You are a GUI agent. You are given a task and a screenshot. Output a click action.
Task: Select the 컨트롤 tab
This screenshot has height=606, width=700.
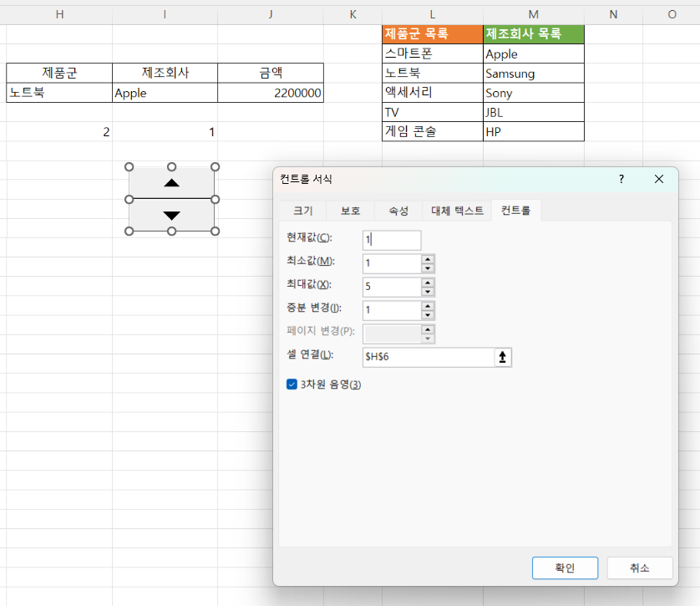pos(515,210)
